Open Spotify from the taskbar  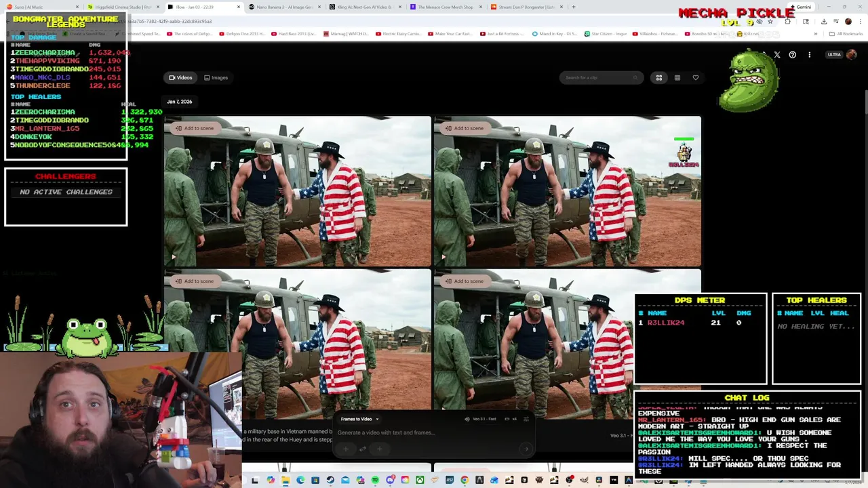[x=375, y=481]
